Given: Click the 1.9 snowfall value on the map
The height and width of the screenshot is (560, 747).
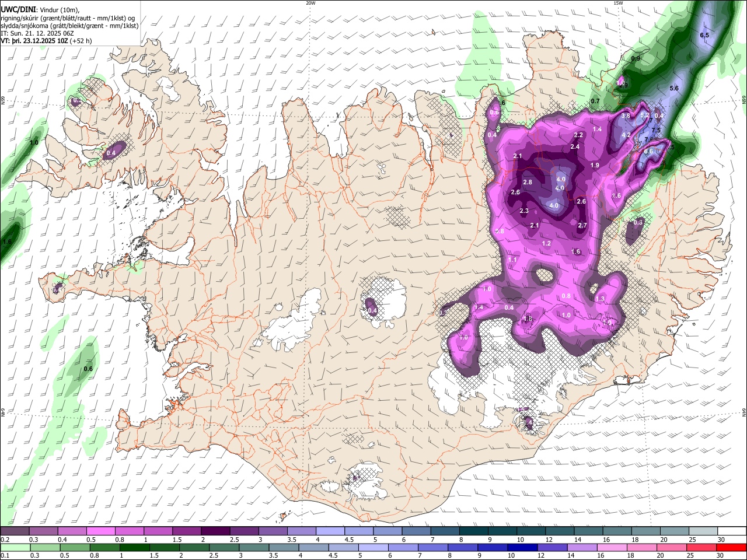Looking at the screenshot, I should pos(595,165).
